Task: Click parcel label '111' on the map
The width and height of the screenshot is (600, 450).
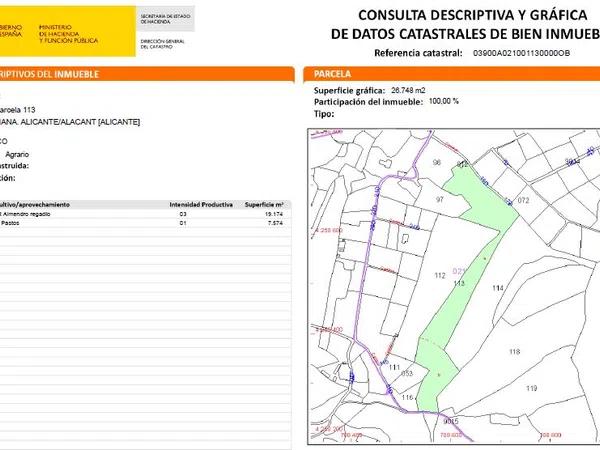Action: pos(394,367)
